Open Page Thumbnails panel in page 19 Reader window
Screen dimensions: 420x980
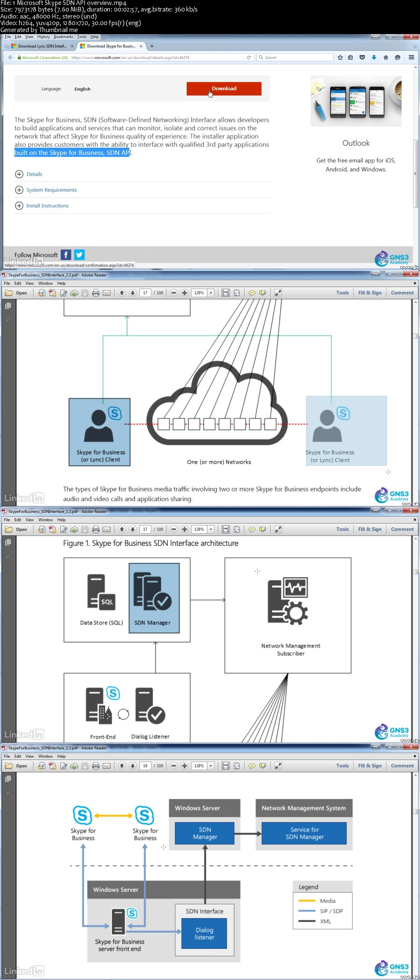(x=8, y=779)
